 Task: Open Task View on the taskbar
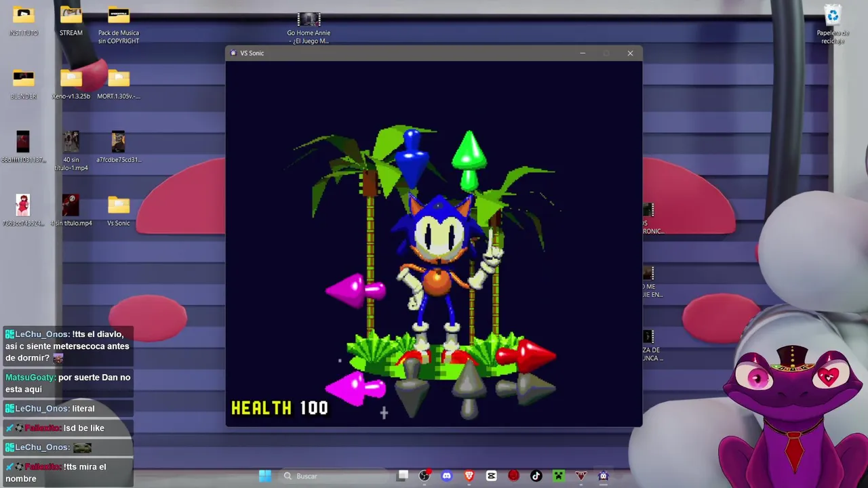point(403,476)
